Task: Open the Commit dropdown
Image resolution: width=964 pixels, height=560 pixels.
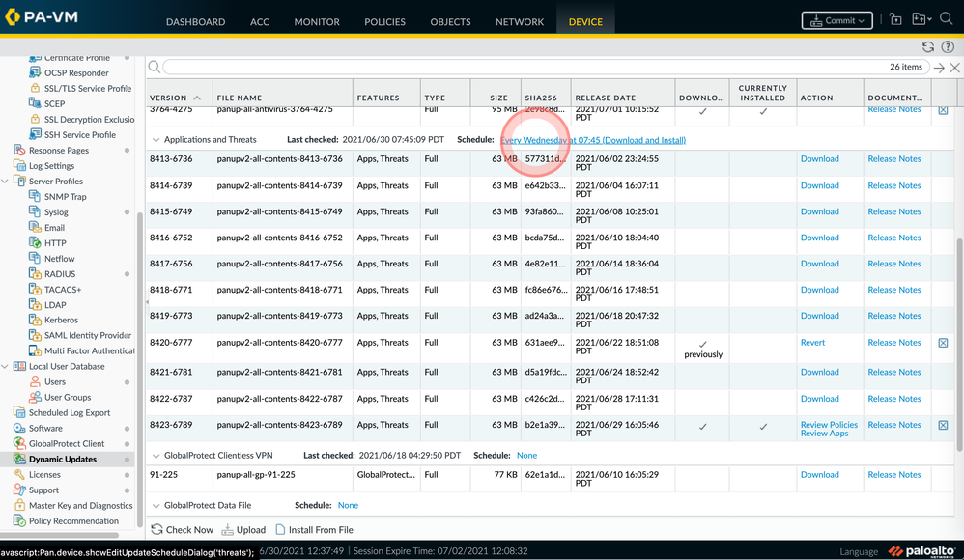Action: point(837,20)
